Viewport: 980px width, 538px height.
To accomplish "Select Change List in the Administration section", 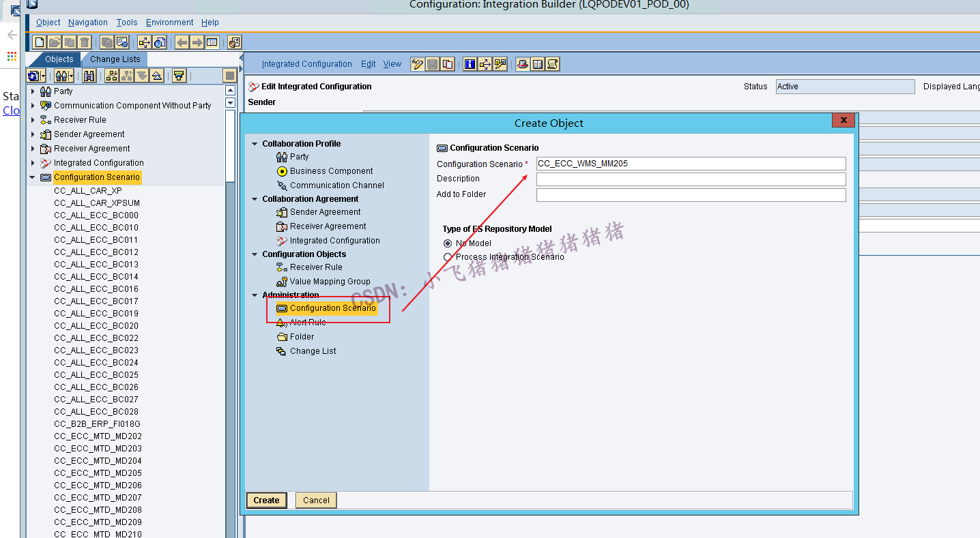I will tap(306, 351).
